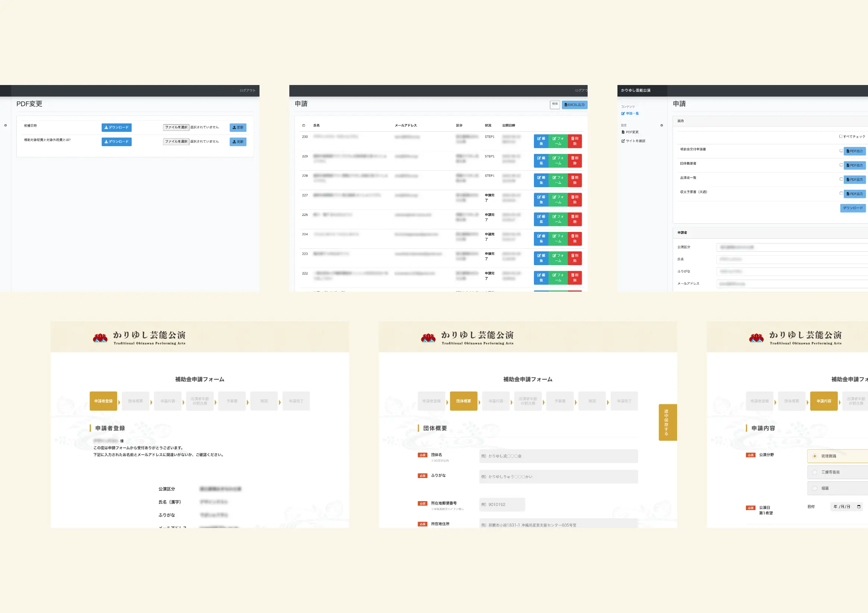Select 三線等音楽 radio option

point(815,472)
